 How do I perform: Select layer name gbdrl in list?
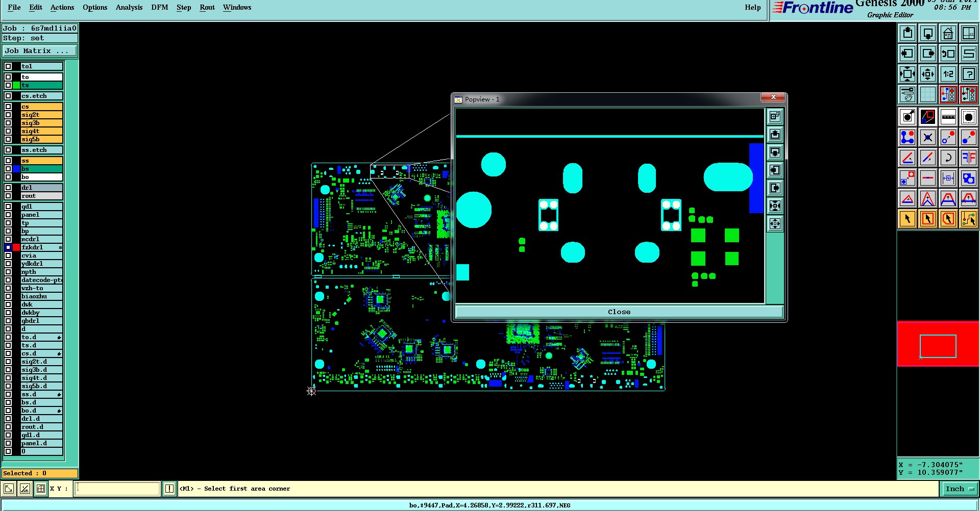pyautogui.click(x=41, y=321)
